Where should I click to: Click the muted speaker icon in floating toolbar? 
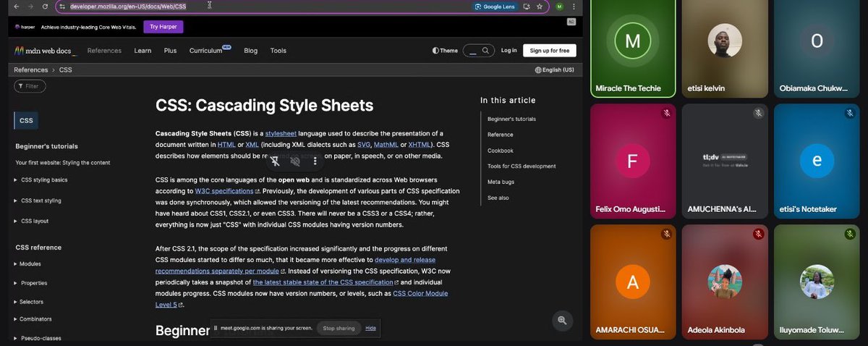click(x=295, y=161)
